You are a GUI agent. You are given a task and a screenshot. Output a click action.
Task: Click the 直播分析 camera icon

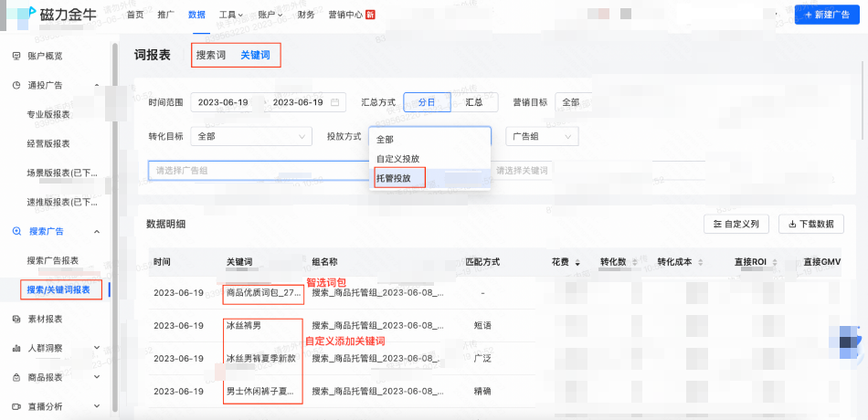click(x=16, y=406)
